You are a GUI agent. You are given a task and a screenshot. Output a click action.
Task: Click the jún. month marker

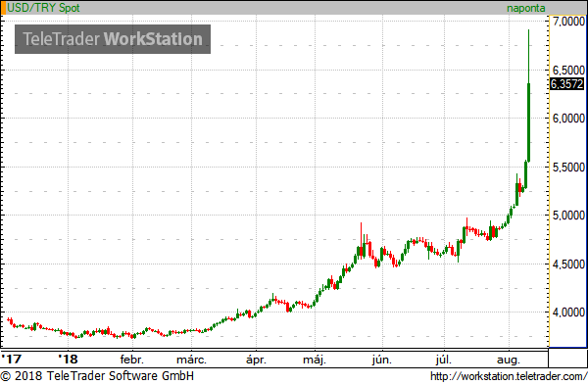[x=382, y=360]
